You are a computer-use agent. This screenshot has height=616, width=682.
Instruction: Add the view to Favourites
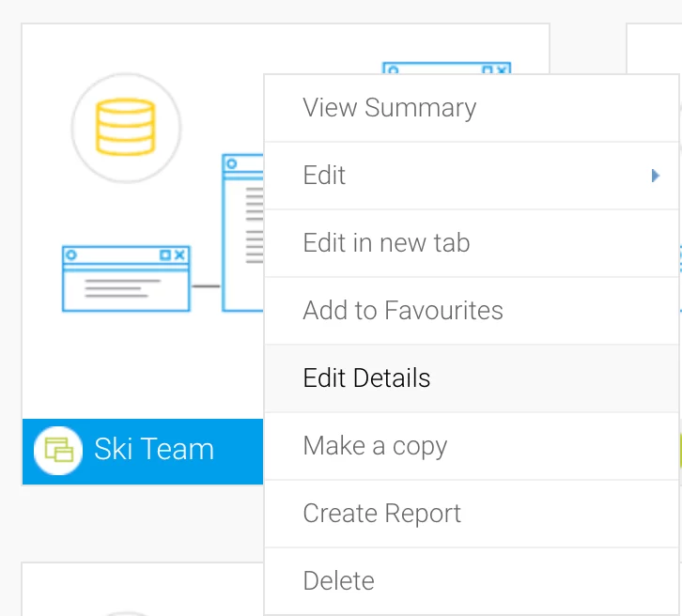click(403, 311)
